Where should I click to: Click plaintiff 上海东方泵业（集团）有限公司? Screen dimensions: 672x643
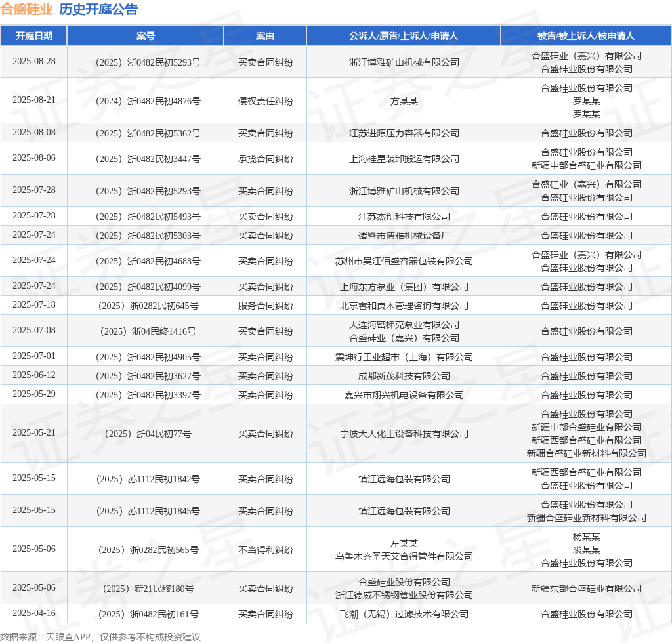click(404, 287)
